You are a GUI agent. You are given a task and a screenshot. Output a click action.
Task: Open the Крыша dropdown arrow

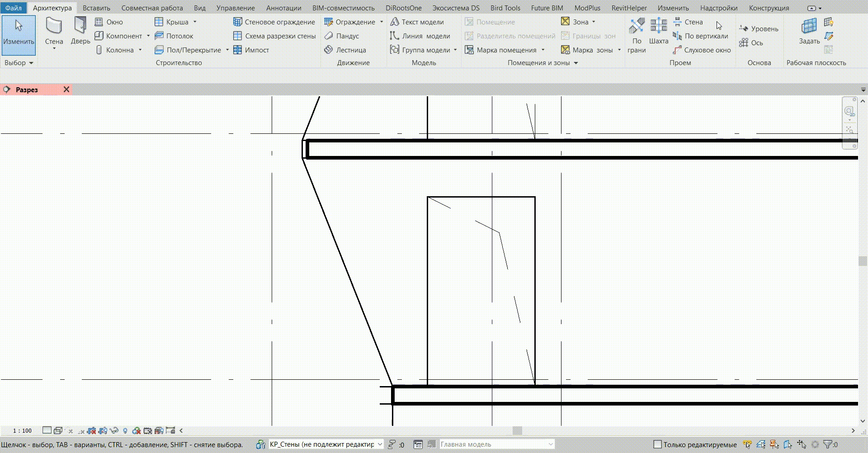[x=195, y=22]
